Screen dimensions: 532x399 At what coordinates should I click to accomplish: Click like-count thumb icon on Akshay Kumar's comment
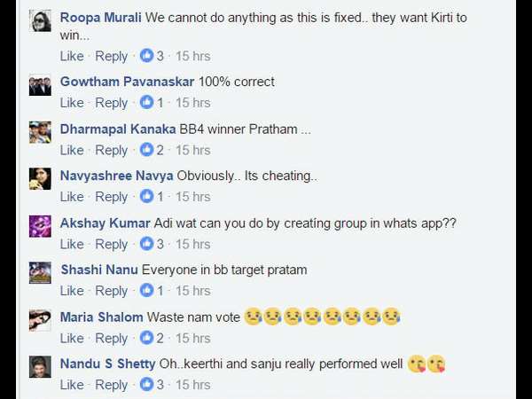[146, 244]
